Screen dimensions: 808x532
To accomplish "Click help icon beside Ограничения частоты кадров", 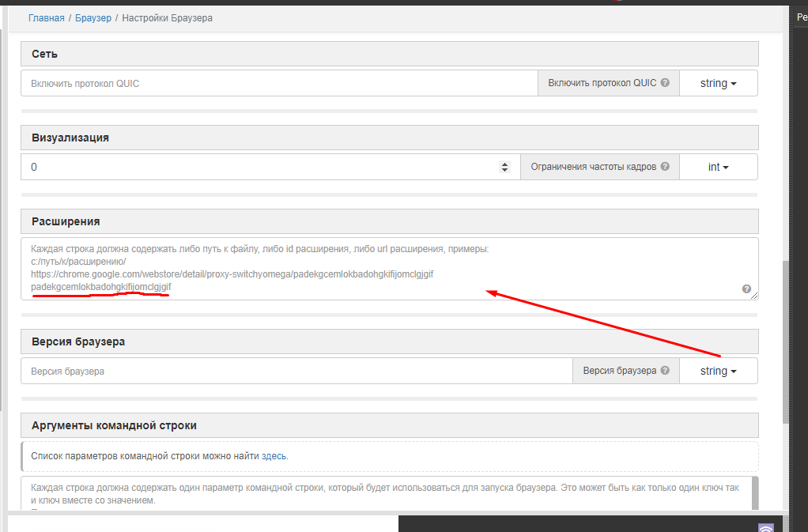I will tap(665, 167).
